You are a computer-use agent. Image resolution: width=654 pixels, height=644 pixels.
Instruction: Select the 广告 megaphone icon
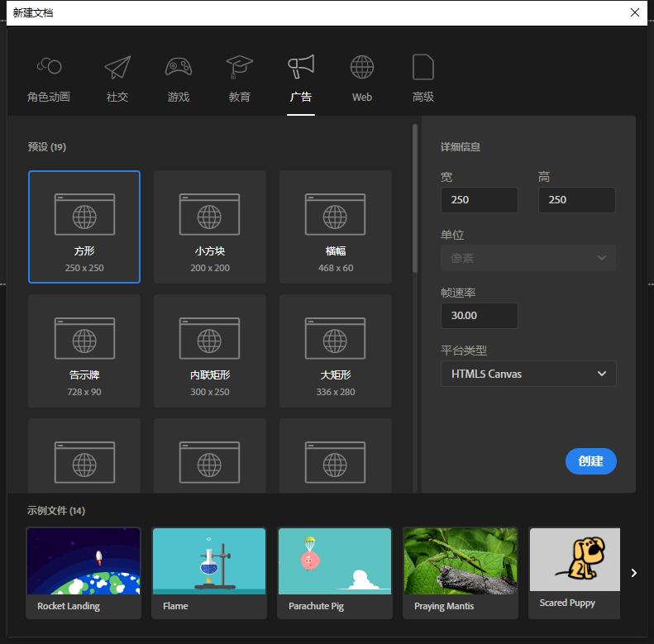[x=301, y=66]
